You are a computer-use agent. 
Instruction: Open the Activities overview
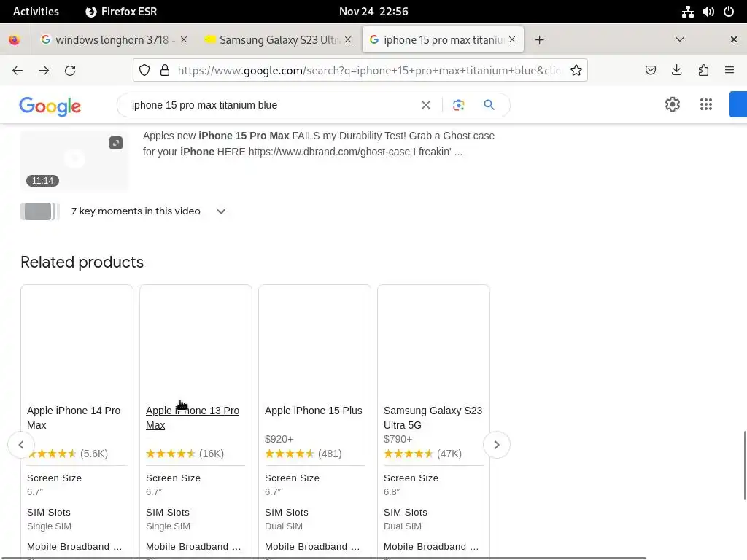(36, 12)
